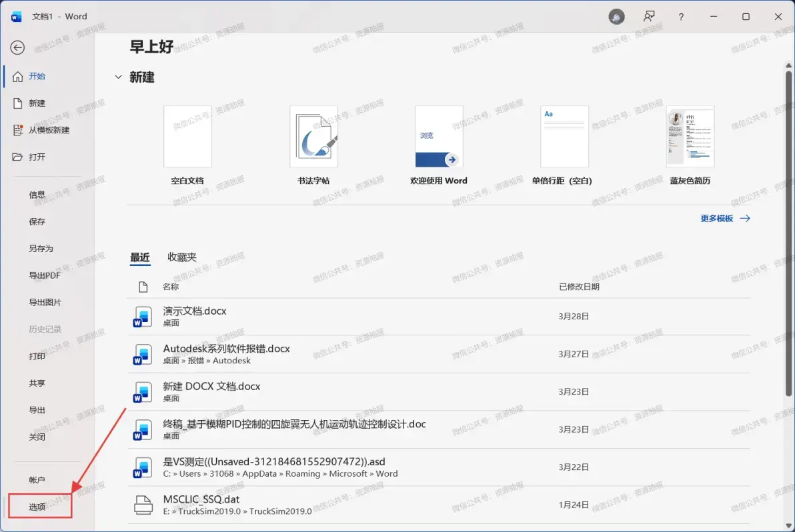
Task: Click the file icon of 新建 DOCX 文档.docx
Action: [143, 392]
